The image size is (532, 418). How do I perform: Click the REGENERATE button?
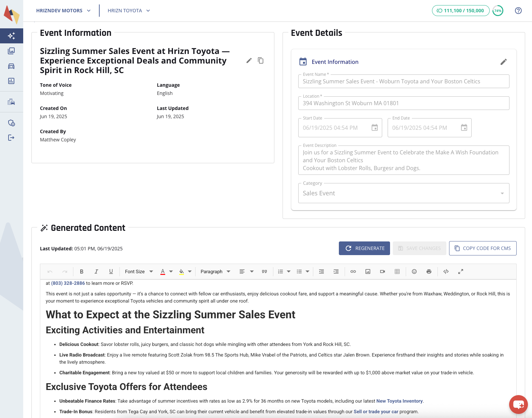[364, 248]
